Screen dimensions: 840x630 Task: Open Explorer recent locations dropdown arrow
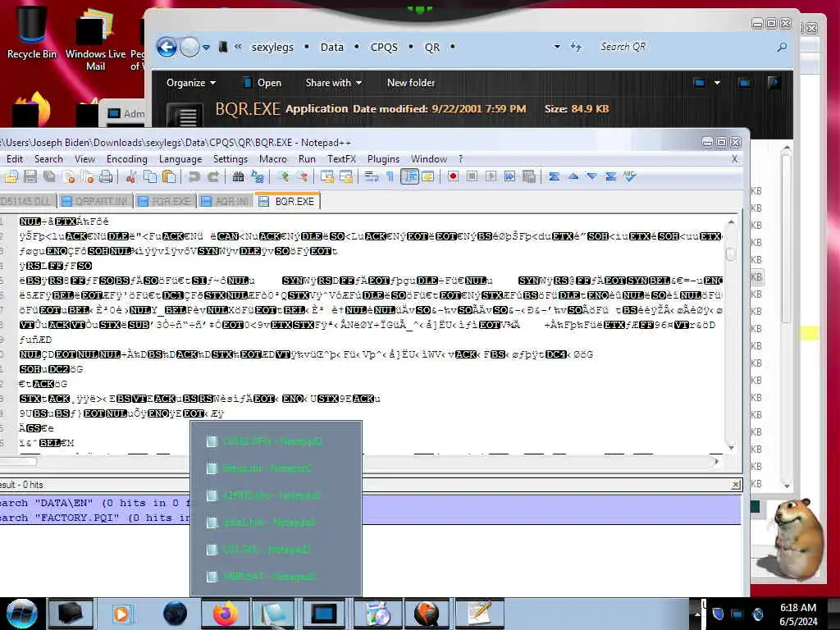pos(206,47)
